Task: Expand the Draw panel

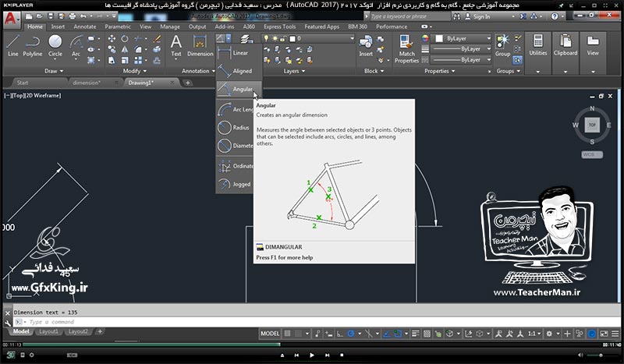Action: (x=54, y=71)
